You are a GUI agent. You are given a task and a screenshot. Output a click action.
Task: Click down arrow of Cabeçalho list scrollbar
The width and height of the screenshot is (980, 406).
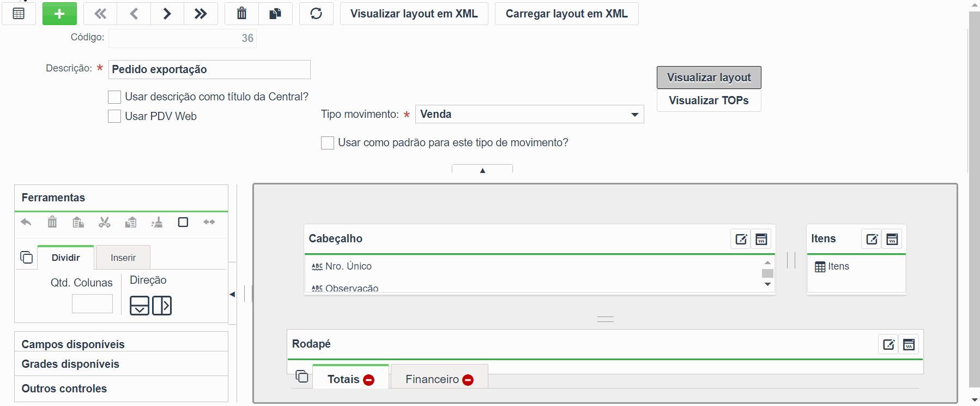tap(767, 284)
